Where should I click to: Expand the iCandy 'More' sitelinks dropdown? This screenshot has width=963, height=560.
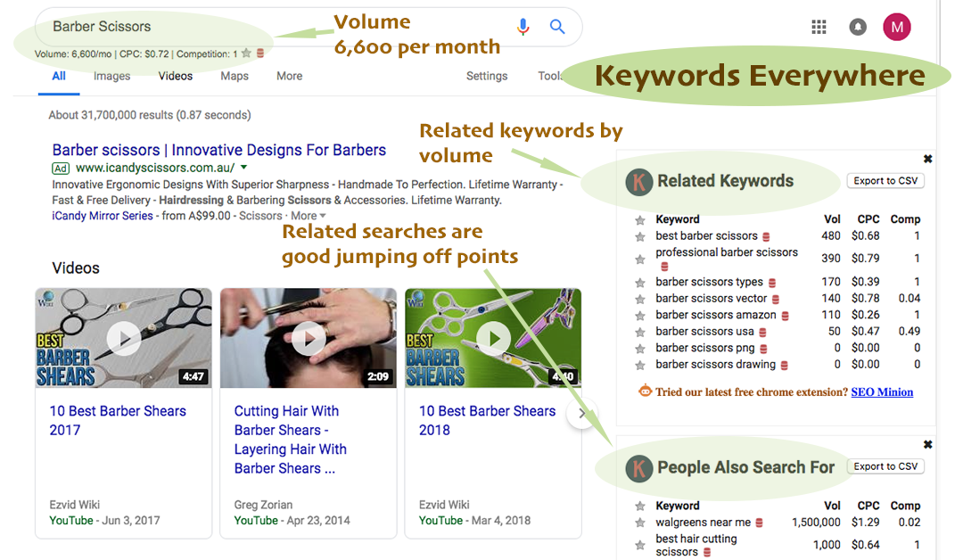309,216
